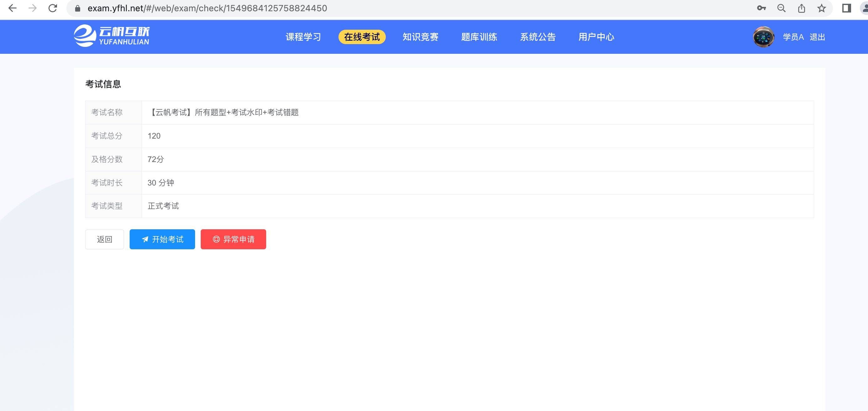Image resolution: width=868 pixels, height=411 pixels.
Task: Go to 用户中心
Action: click(596, 37)
